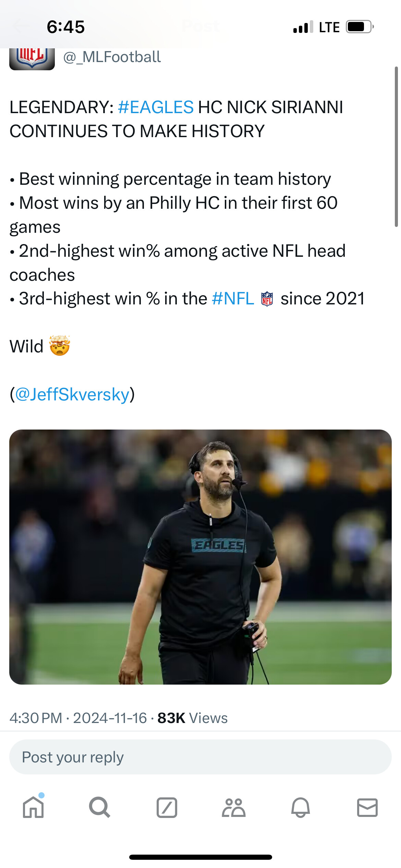The height and width of the screenshot is (868, 401).
Task: Open the #EAGLES hashtag
Action: coord(156,107)
